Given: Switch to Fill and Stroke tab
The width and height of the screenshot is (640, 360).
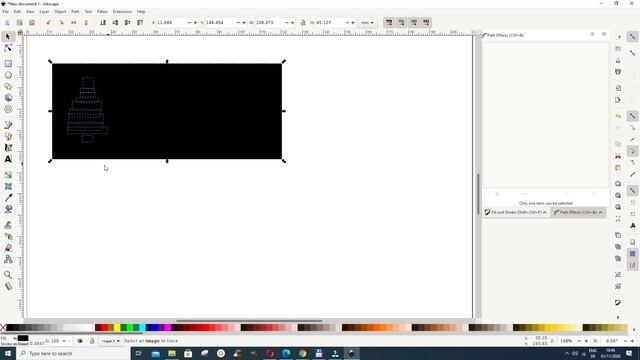Looking at the screenshot, I should 516,212.
